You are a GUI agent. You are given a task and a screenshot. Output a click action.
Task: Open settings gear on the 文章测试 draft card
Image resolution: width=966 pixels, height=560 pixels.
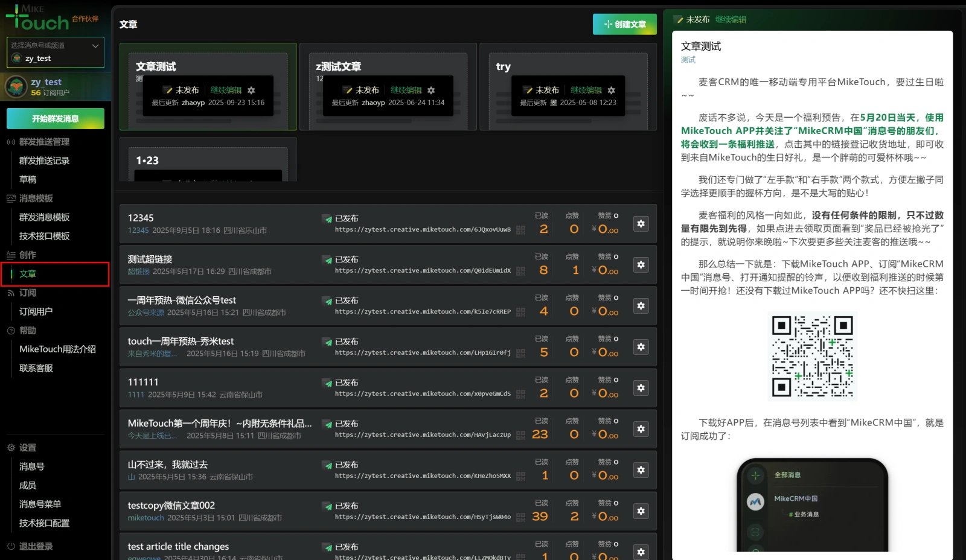pyautogui.click(x=251, y=91)
